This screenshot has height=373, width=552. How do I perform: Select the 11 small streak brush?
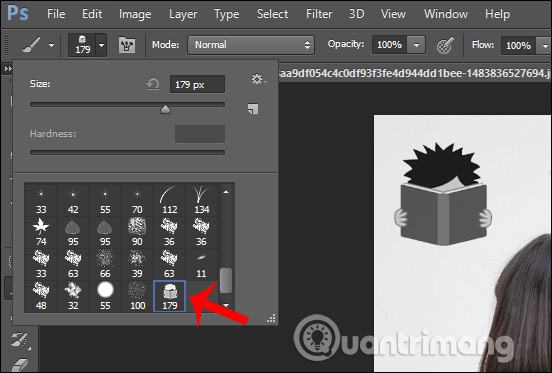click(201, 264)
